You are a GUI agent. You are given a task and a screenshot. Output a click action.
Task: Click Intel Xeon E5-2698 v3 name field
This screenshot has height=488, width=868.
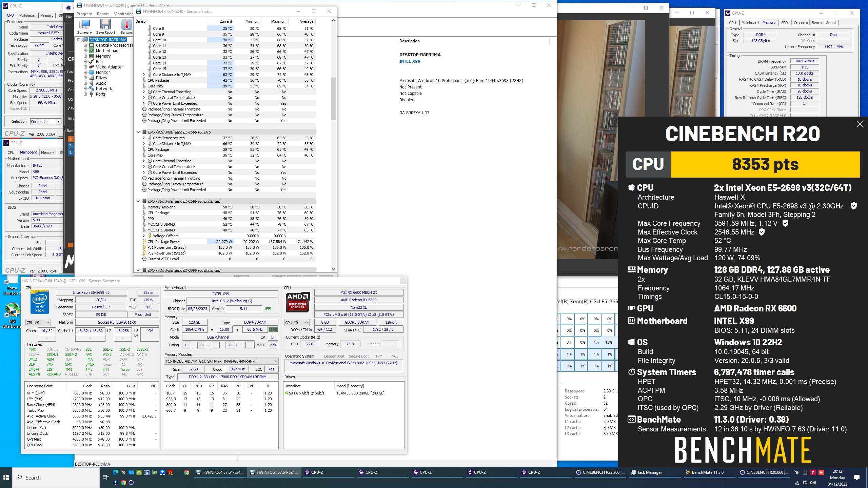pyautogui.click(x=91, y=292)
